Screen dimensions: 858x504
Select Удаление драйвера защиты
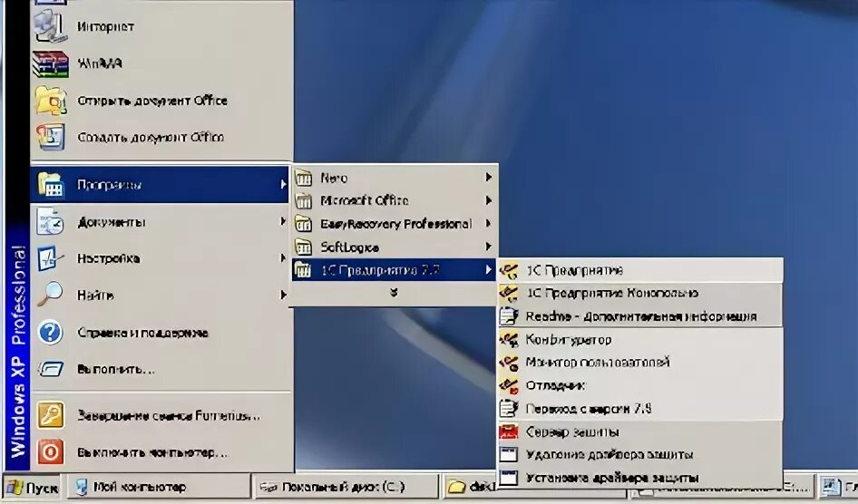click(640, 454)
